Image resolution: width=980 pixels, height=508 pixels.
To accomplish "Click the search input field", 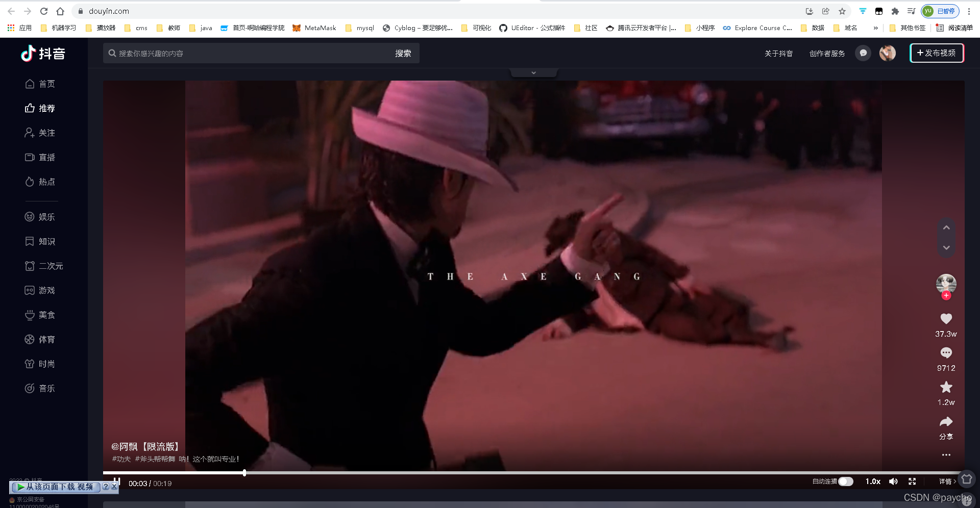I will (x=245, y=53).
